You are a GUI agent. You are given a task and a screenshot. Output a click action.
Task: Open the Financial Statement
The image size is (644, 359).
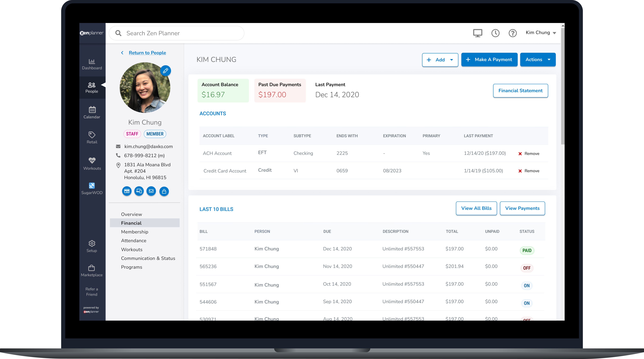[520, 90]
